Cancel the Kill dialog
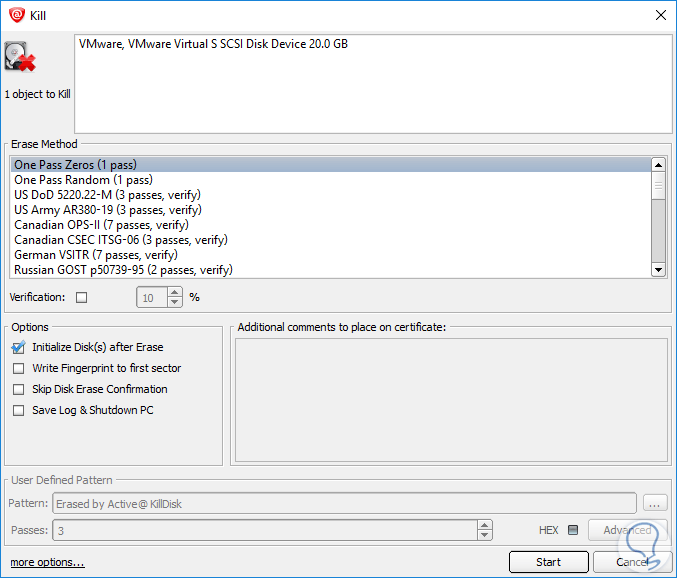Image resolution: width=677 pixels, height=578 pixels. (x=632, y=562)
